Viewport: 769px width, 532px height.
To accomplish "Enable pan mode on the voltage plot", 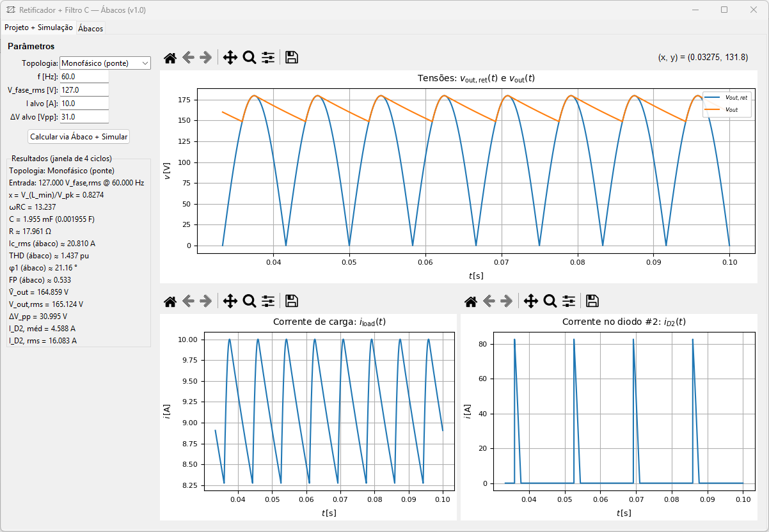I will coord(230,57).
